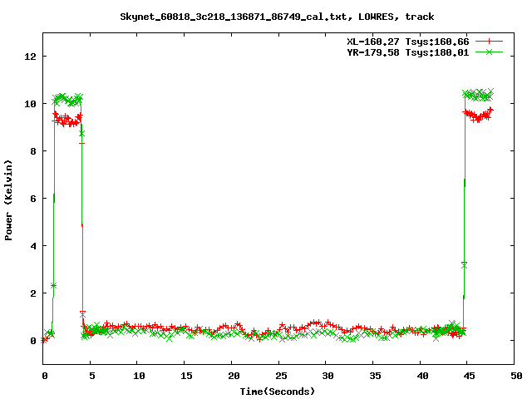532x399 pixels.
Task: Click the green YR legend line sample
Action: (x=489, y=52)
